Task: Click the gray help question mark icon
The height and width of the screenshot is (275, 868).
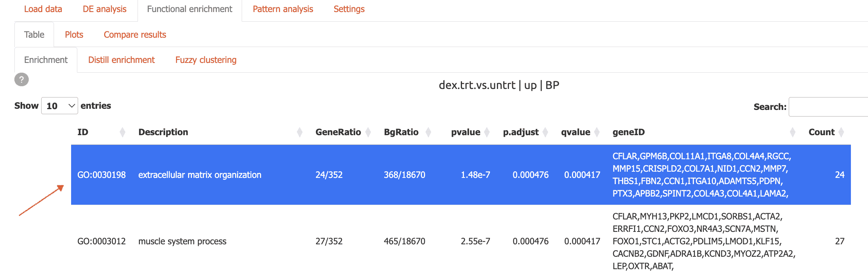Action: pos(21,80)
